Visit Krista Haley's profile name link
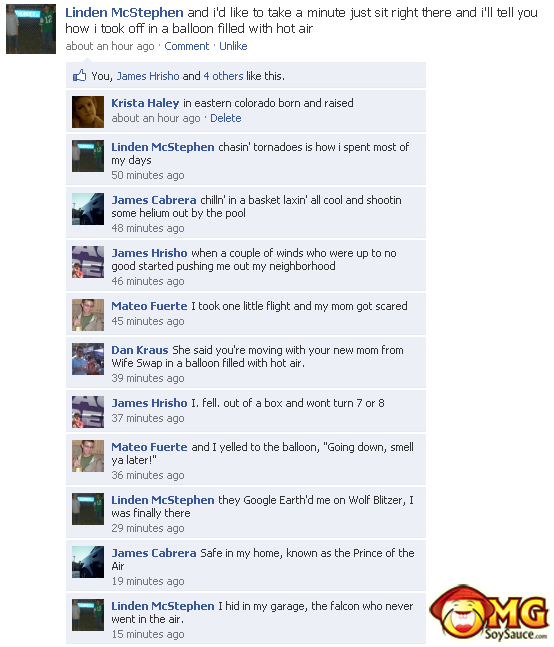554x647 pixels. [145, 103]
